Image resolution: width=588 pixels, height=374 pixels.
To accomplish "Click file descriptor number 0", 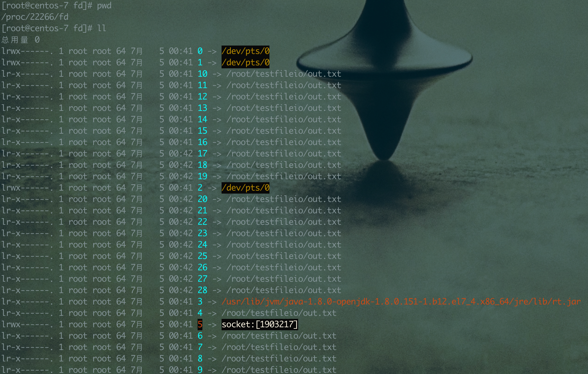I will point(200,51).
